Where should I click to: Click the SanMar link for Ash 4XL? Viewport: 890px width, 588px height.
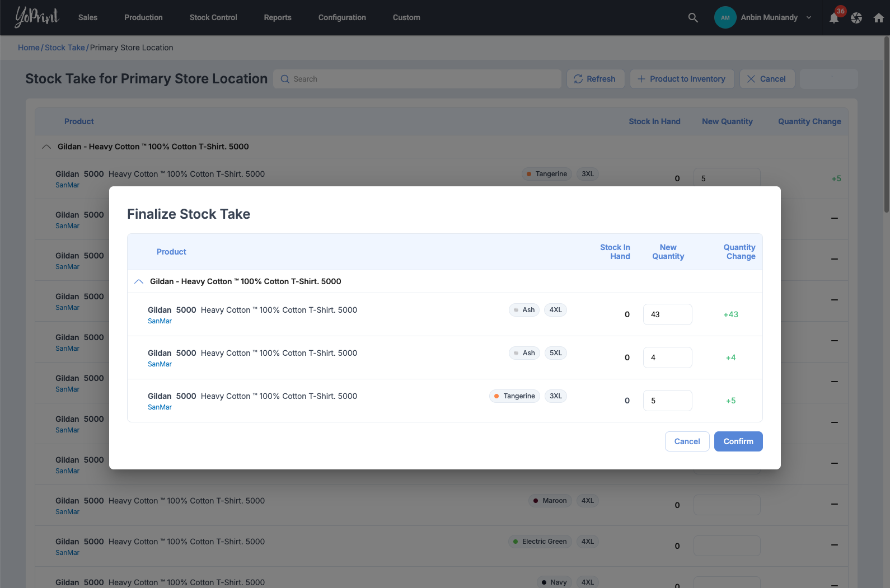(x=160, y=321)
